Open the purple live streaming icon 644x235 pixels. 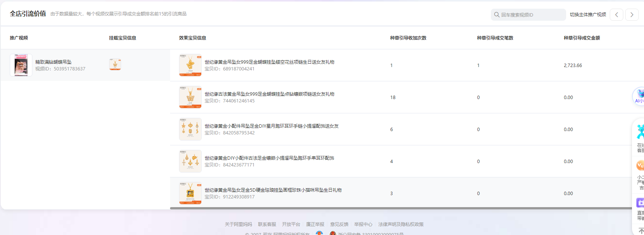click(639, 203)
